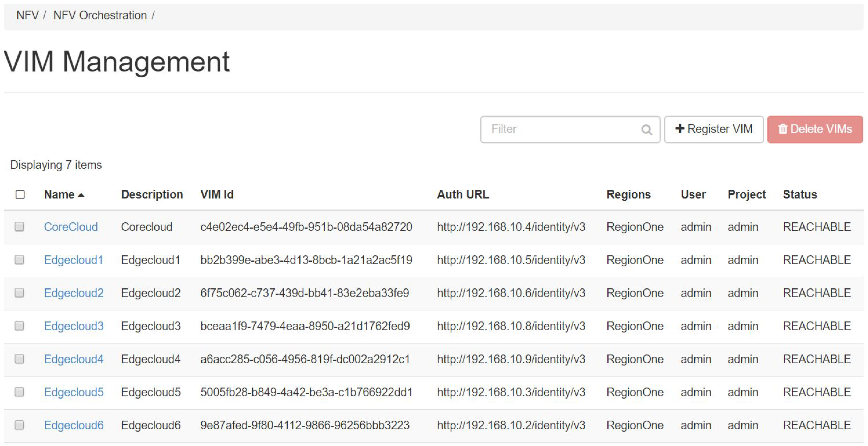The width and height of the screenshot is (868, 446).
Task: Open the Edgecloud2 details link
Action: coord(74,293)
